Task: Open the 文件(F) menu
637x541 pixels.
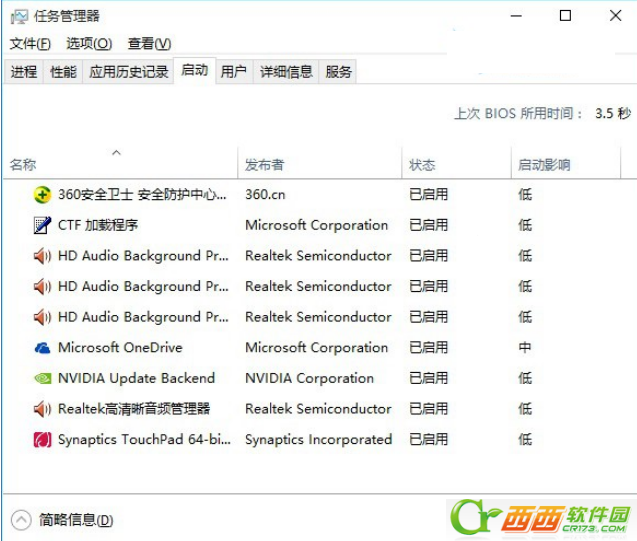Action: click(x=30, y=43)
